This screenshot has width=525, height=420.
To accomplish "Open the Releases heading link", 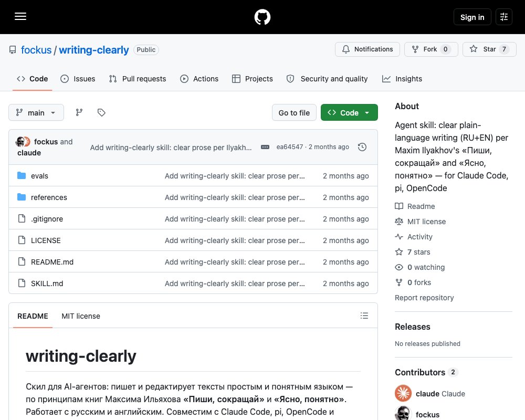I will pos(413,327).
